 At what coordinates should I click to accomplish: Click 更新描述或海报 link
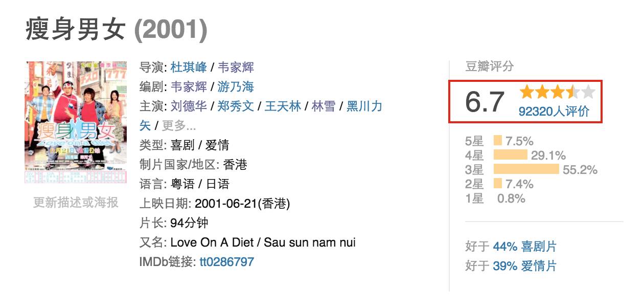pos(76,203)
